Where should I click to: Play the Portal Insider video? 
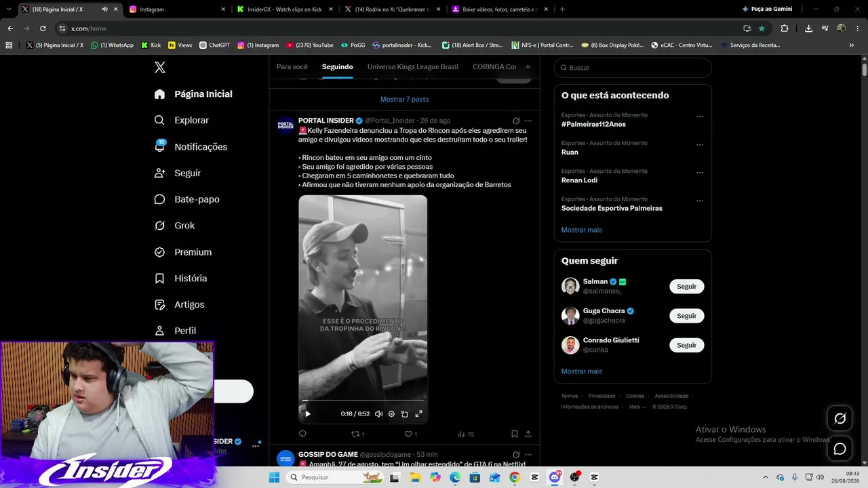click(x=308, y=413)
